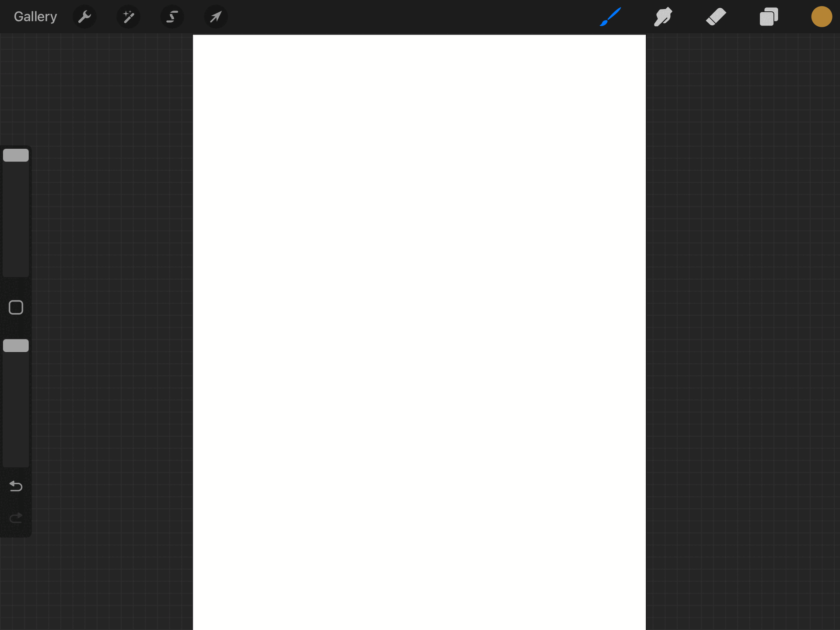Click the dark workspace left of canvas
This screenshot has height=630, width=840.
point(109,332)
